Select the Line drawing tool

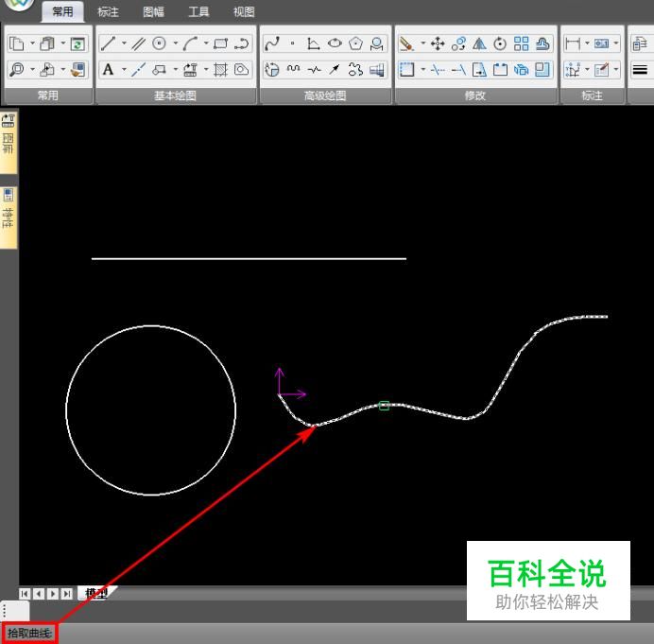[x=108, y=44]
